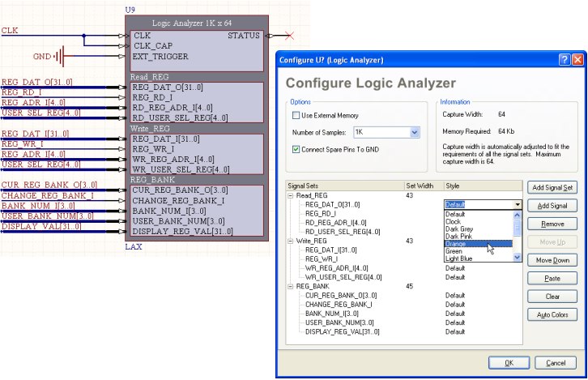Choose Dark Pink style option
This screenshot has height=380, width=588.
tap(458, 236)
